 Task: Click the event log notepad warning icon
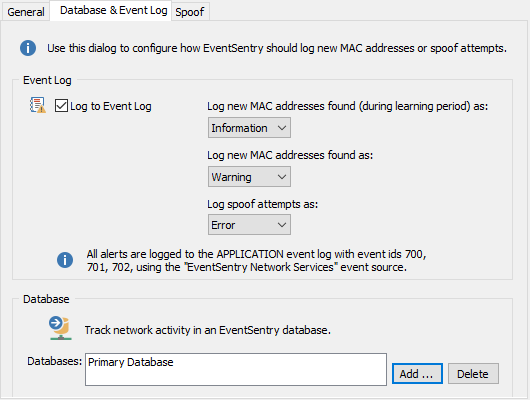coord(38,105)
